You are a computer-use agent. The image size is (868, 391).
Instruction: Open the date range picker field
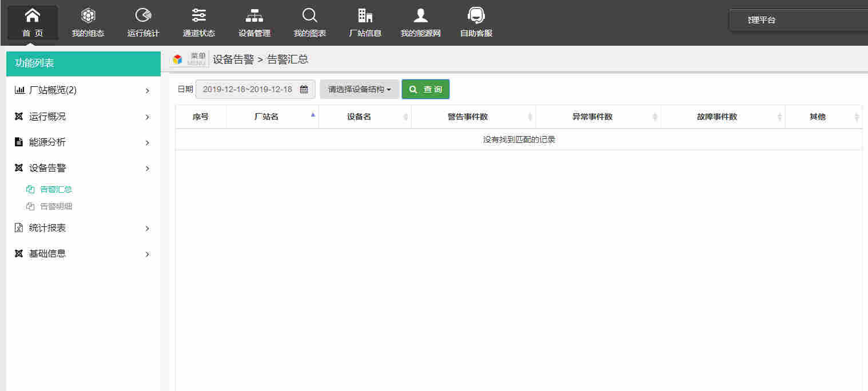click(255, 89)
